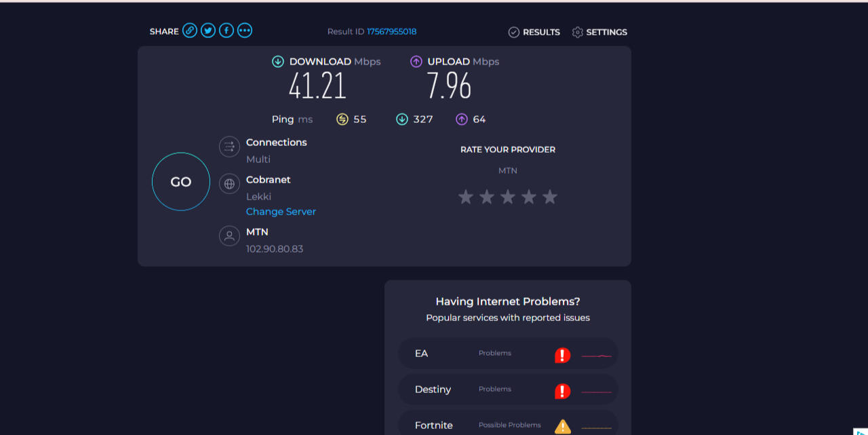The image size is (868, 435).
Task: Open the SETTINGS menu item
Action: tap(599, 32)
